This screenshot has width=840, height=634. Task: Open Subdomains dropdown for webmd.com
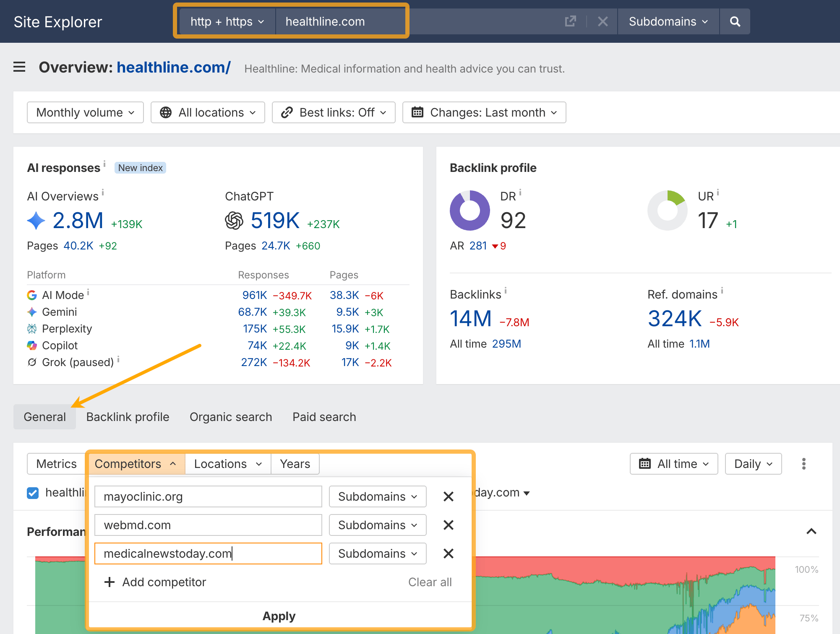pyautogui.click(x=378, y=525)
